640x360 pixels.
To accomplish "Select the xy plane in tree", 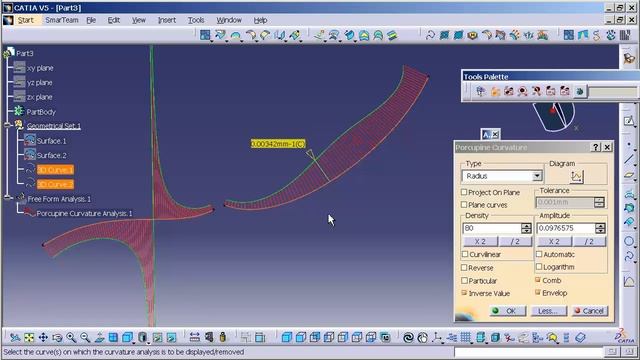I will point(40,68).
